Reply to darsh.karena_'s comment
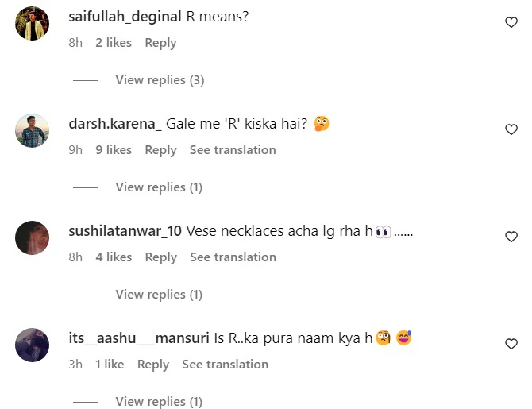This screenshot has height=409, width=532. [160, 150]
